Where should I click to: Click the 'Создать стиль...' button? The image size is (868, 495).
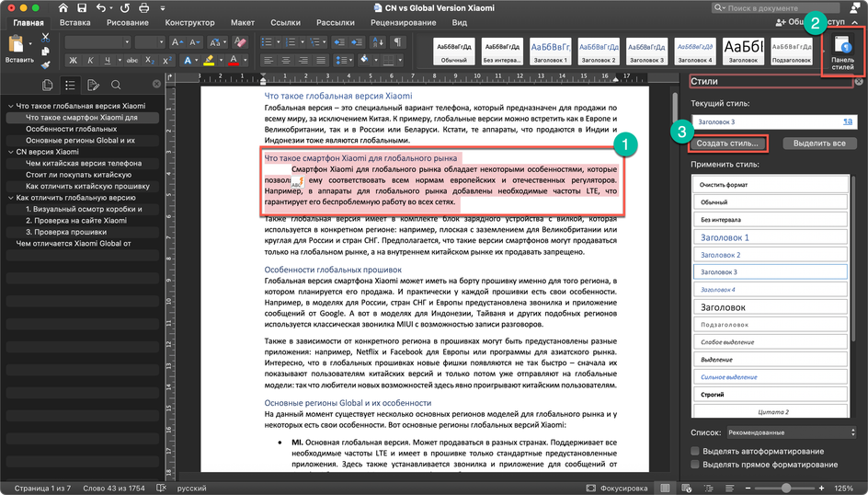[x=727, y=144]
